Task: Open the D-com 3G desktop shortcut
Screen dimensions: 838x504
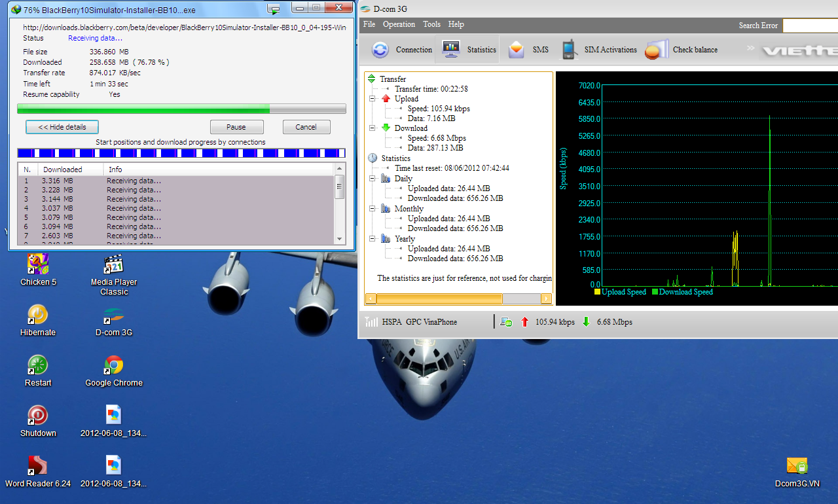Action: [114, 321]
